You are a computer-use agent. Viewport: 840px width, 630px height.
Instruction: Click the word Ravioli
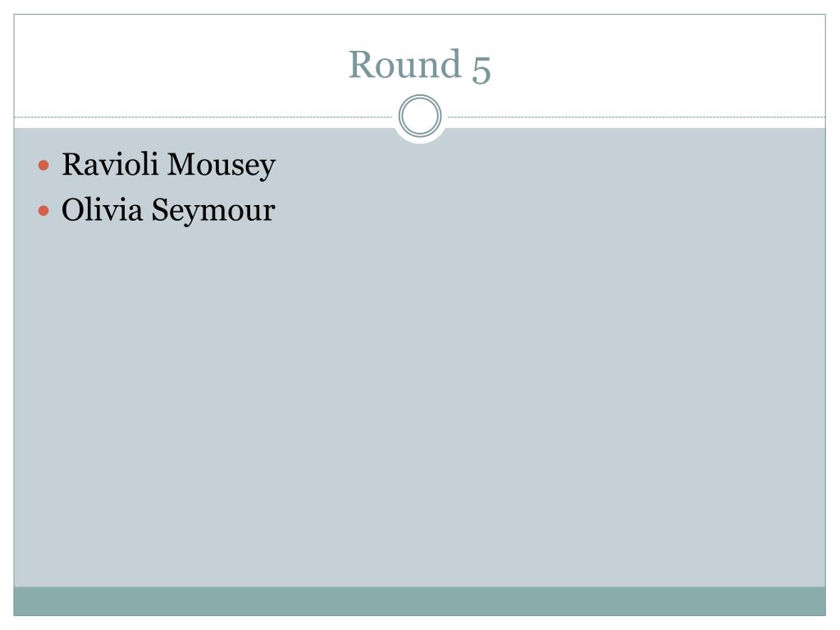point(110,164)
